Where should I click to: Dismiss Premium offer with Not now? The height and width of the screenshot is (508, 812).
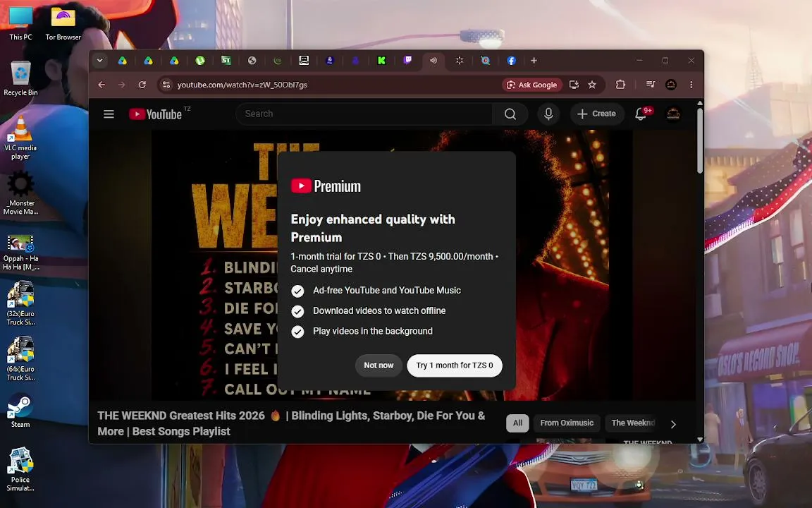point(379,365)
